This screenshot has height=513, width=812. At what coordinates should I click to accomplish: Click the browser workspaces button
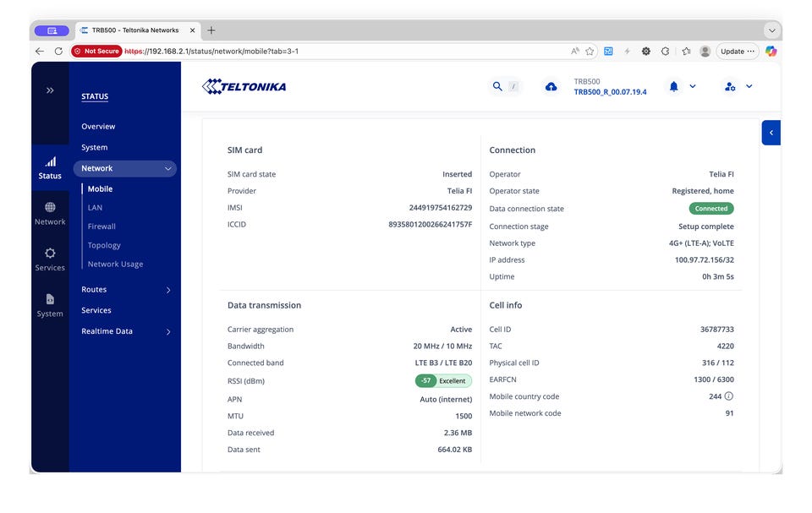point(52,30)
